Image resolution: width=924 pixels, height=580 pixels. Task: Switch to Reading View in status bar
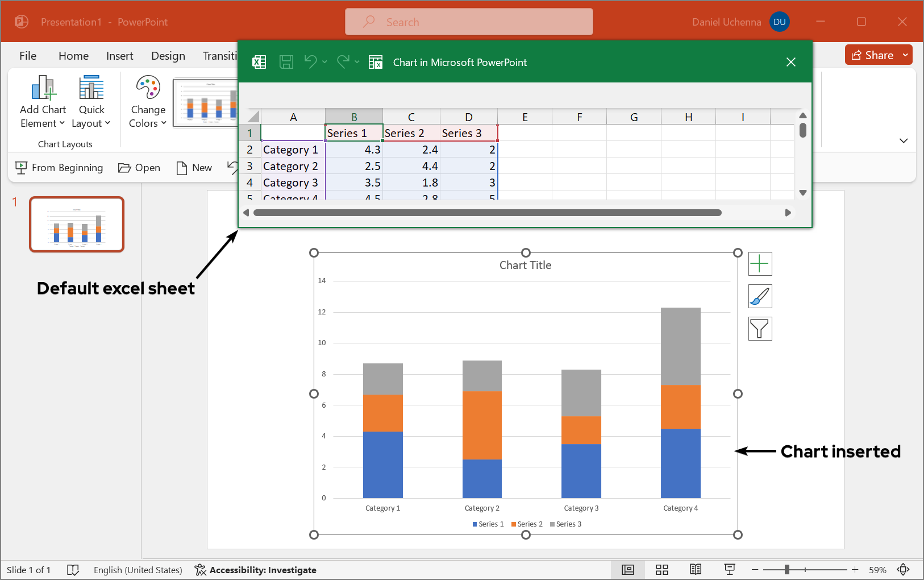696,570
